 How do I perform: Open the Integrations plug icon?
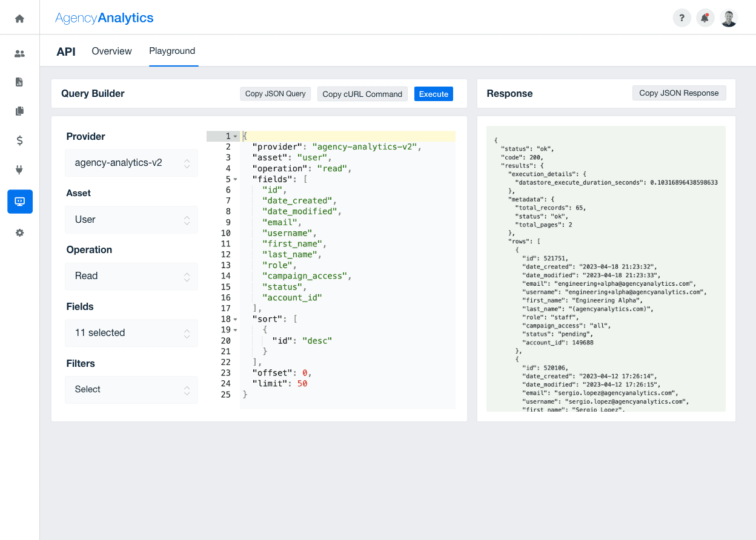[x=19, y=170]
